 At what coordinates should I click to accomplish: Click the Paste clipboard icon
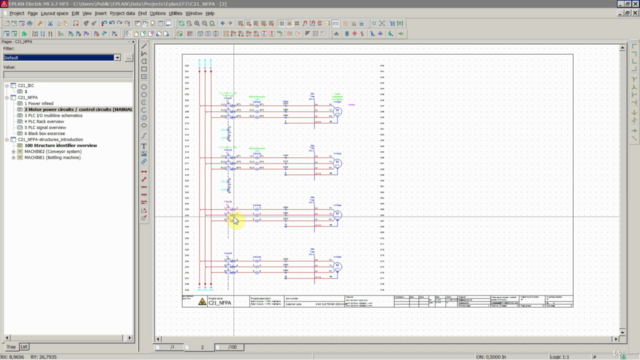click(66, 24)
